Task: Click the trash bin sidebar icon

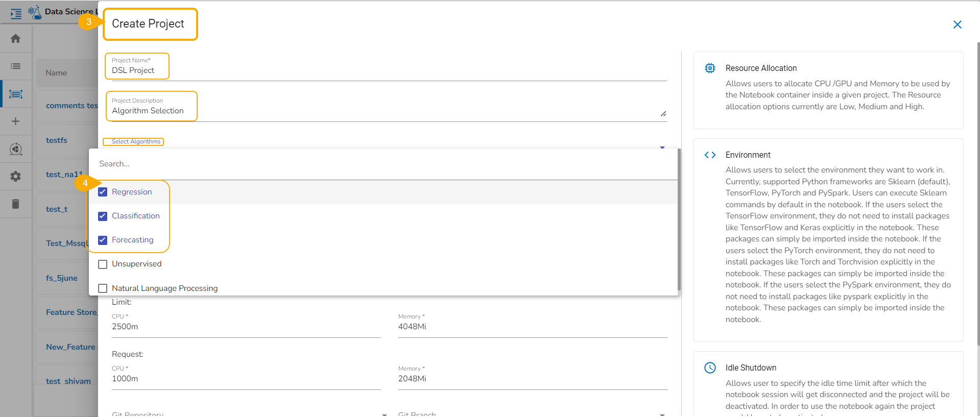Action: [x=16, y=204]
